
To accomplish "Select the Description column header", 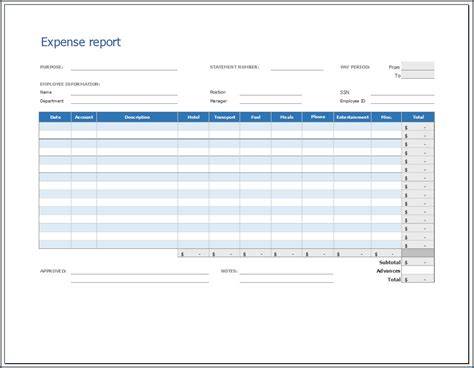I will tap(137, 117).
